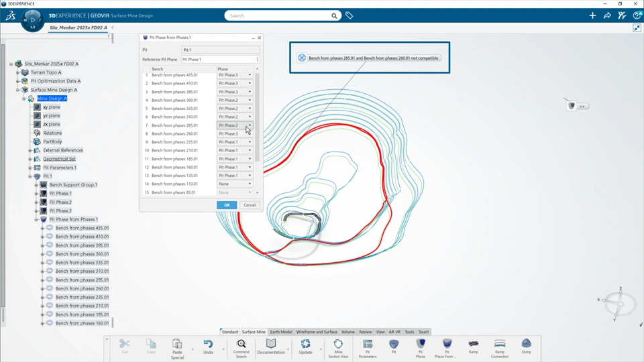Open phase dropdown for Bench 360.01
644x362 pixels.
click(250, 100)
